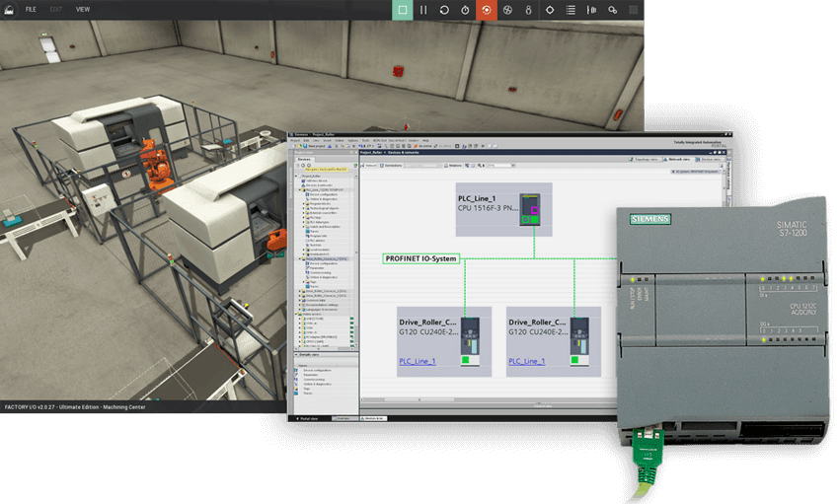Click the Factory I/O logo icon

9,10
